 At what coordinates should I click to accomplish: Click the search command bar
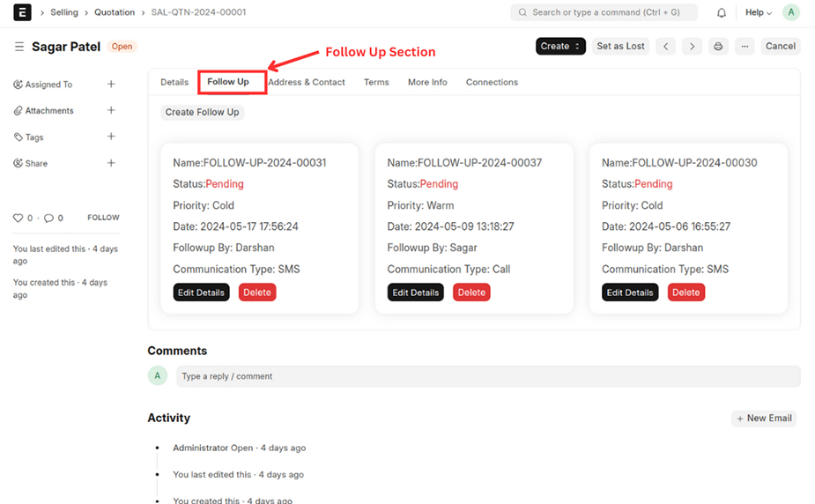pos(604,12)
